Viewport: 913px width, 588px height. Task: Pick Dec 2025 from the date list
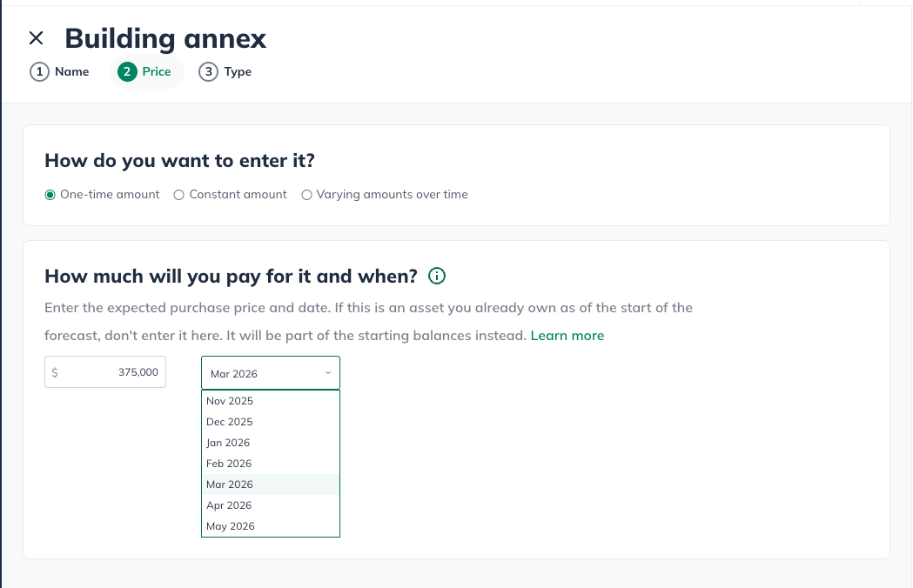270,422
